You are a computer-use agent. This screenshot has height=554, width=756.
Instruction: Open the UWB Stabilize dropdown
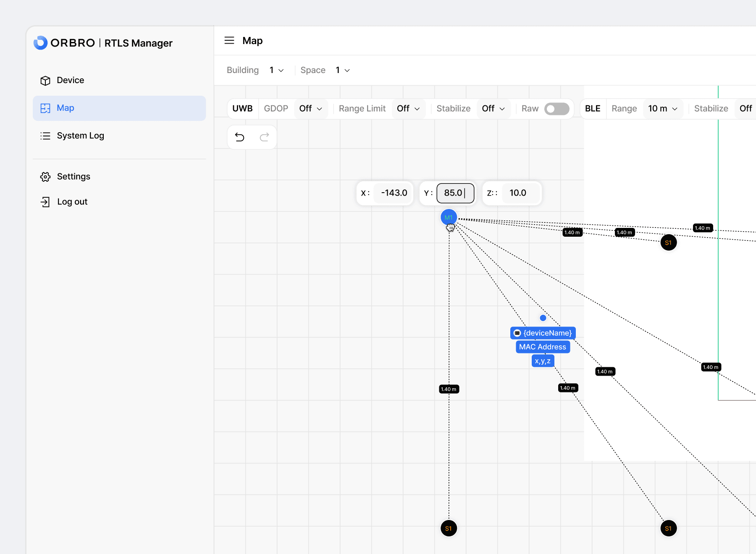(x=493, y=109)
